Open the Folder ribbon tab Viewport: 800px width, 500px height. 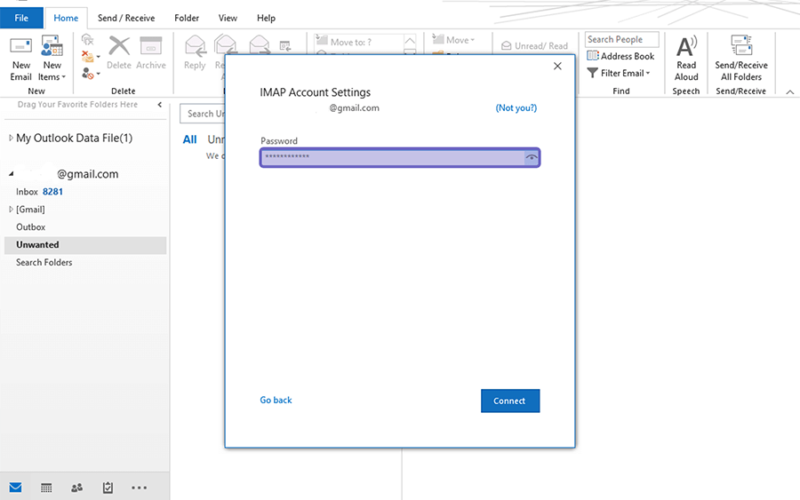pos(187,18)
